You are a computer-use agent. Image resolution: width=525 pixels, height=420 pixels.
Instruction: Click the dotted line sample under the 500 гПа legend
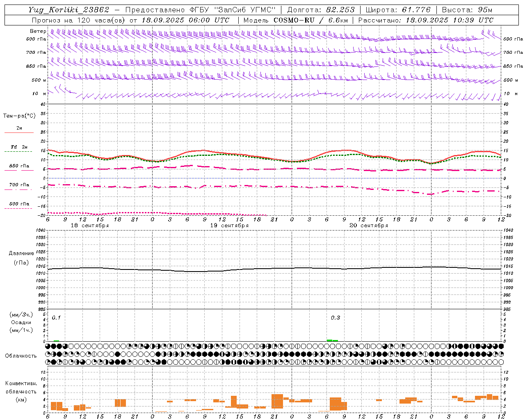tap(18, 208)
